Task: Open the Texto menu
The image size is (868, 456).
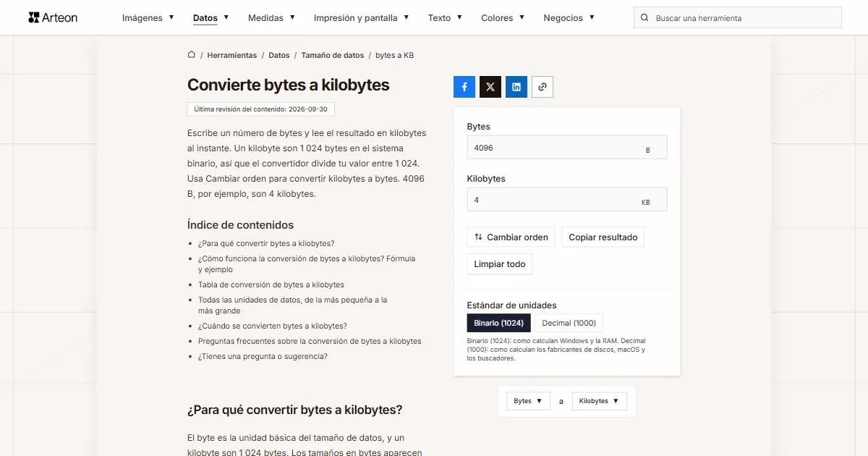Action: pyautogui.click(x=445, y=18)
